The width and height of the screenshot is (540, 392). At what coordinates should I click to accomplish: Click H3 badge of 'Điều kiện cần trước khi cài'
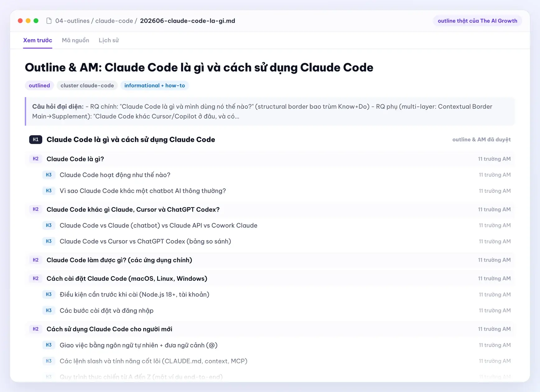click(49, 294)
